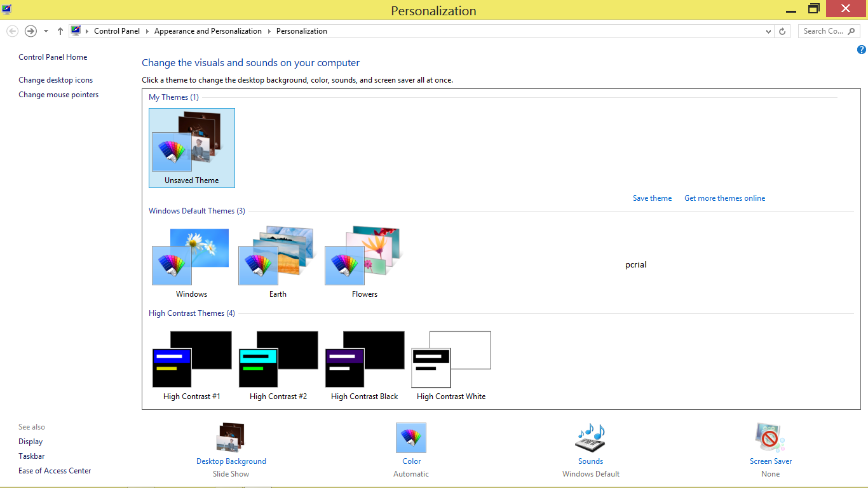This screenshot has height=488, width=868.
Task: Open the Screen Saver settings icon
Action: click(770, 438)
